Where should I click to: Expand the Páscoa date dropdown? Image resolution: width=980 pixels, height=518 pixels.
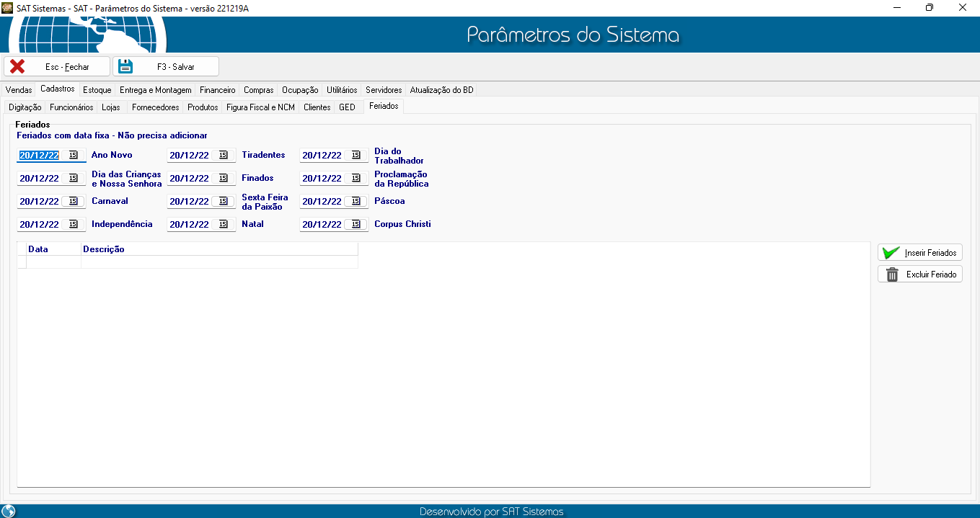(x=356, y=201)
